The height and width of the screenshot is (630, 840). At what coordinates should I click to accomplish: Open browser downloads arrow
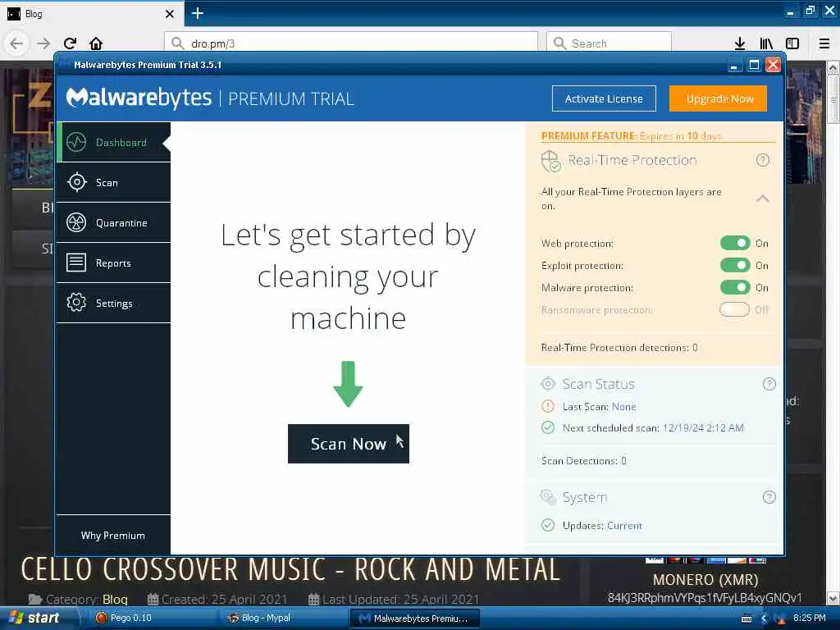tap(740, 43)
